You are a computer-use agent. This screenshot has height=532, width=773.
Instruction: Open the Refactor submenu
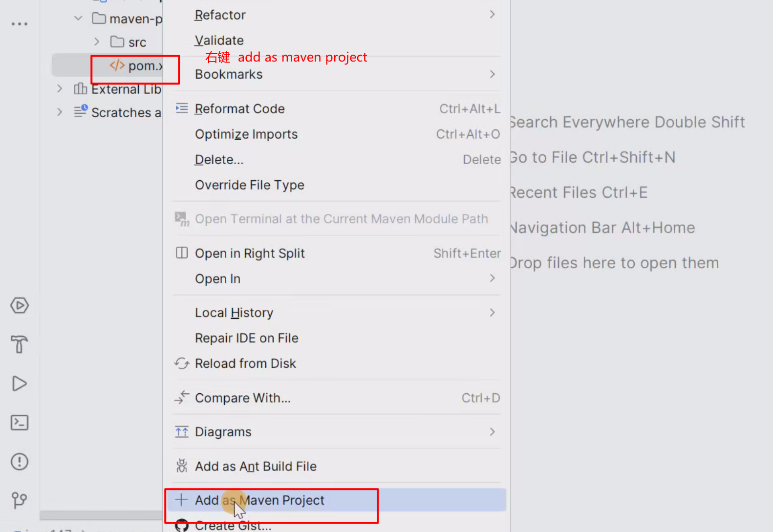pos(220,15)
